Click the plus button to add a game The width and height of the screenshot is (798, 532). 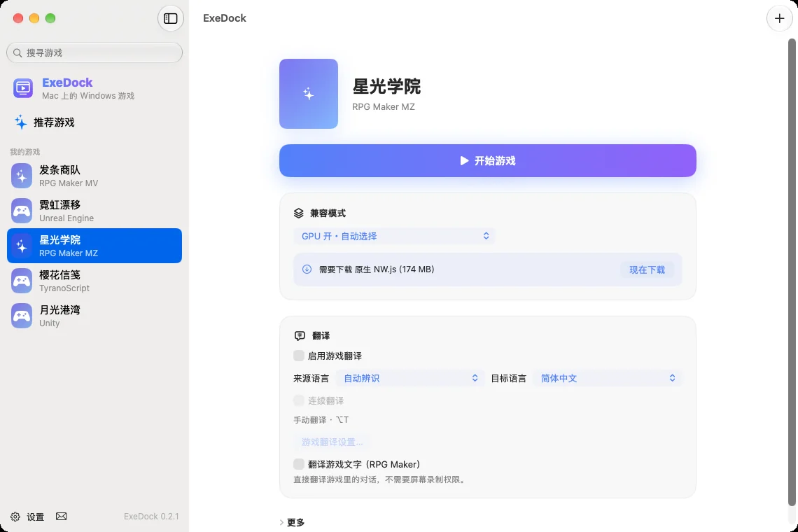[779, 18]
